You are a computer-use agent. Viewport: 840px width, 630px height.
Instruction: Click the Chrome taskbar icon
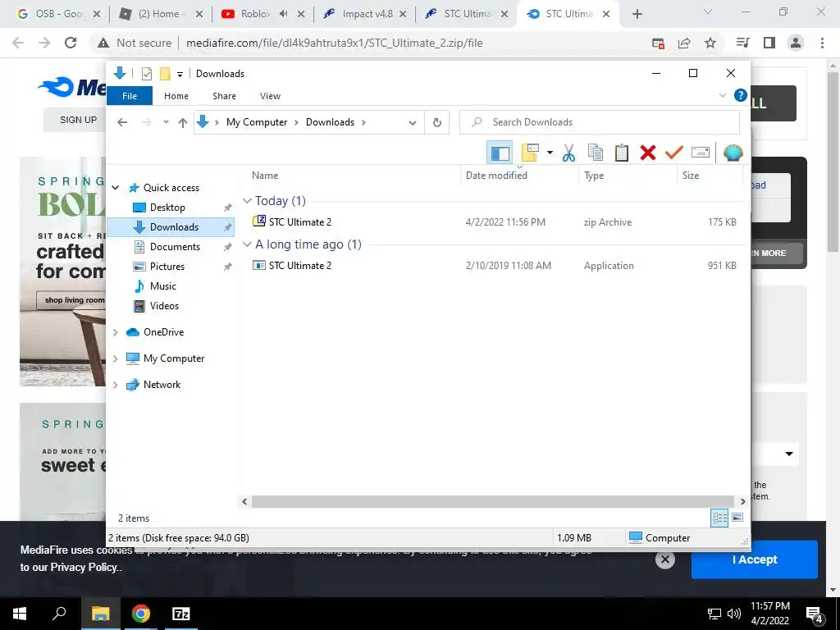tap(141, 614)
